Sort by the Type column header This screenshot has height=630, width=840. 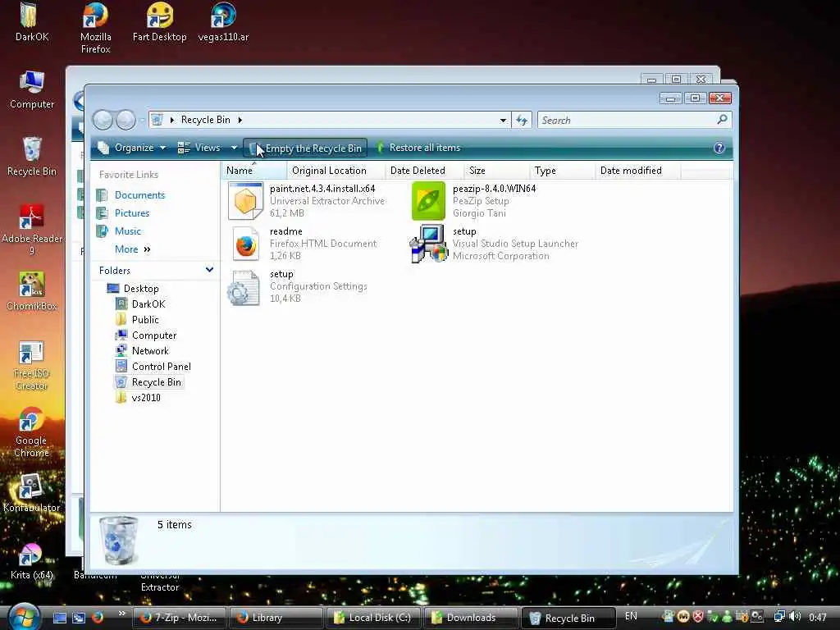562,171
